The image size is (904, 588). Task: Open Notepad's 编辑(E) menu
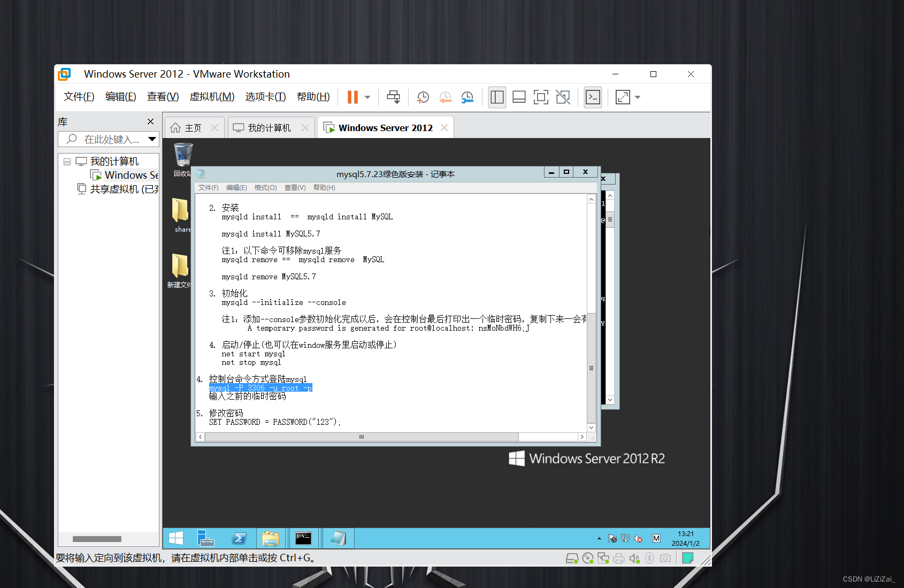pos(236,188)
